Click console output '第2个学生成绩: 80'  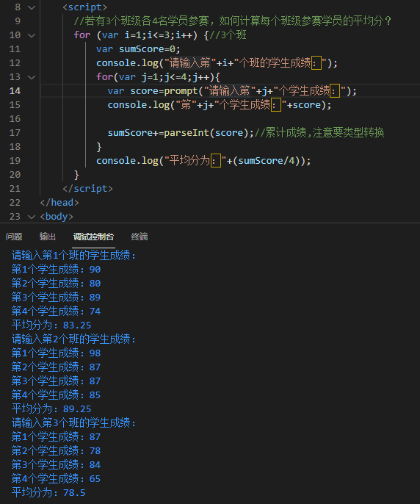pyautogui.click(x=56, y=284)
